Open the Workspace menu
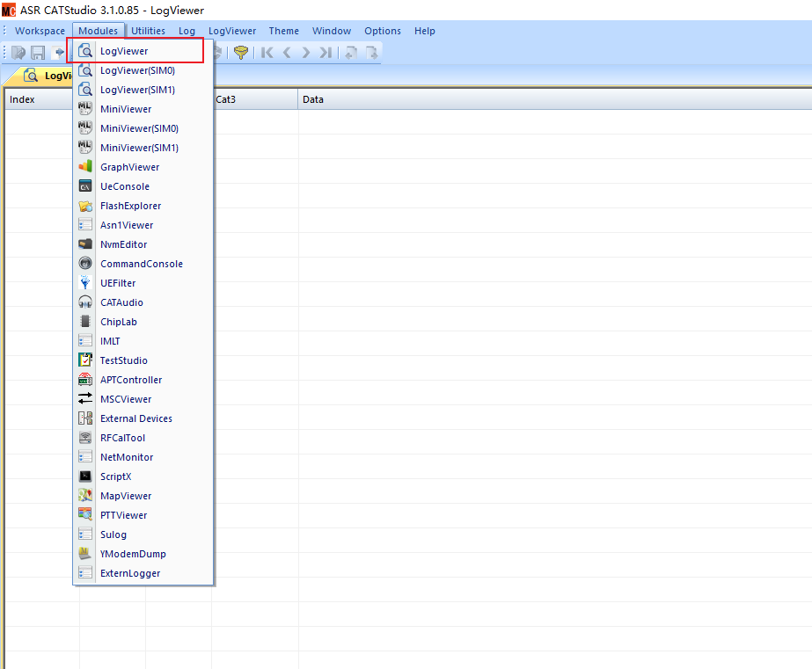This screenshot has width=812, height=669. tap(40, 31)
